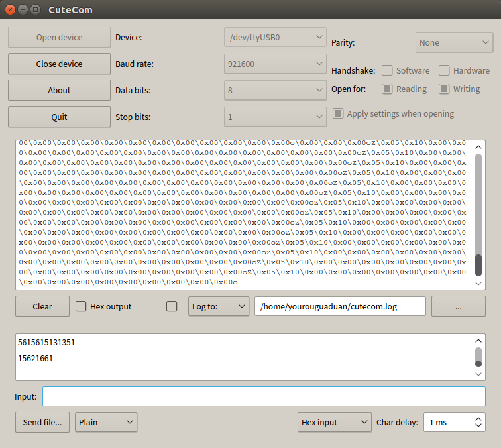Expand the Baud rate 921600 dropdown
The height and width of the screenshot is (448, 501).
pos(275,64)
